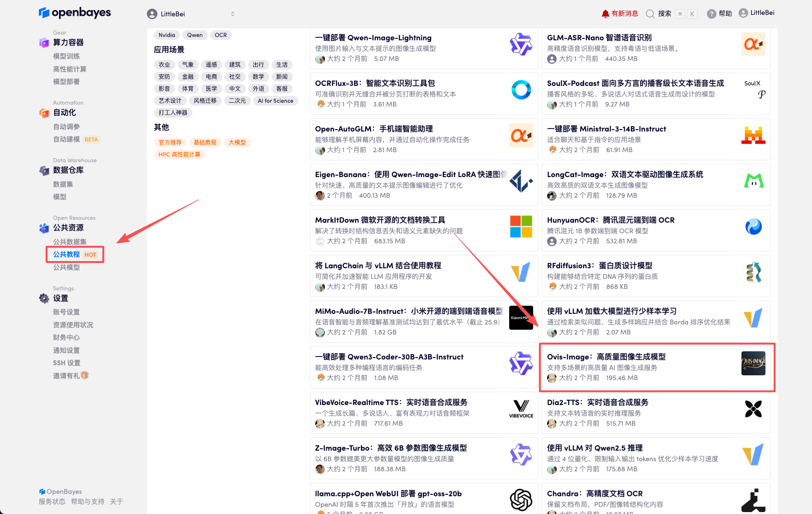
Task: Select the 大模型 tag
Action: pyautogui.click(x=237, y=143)
